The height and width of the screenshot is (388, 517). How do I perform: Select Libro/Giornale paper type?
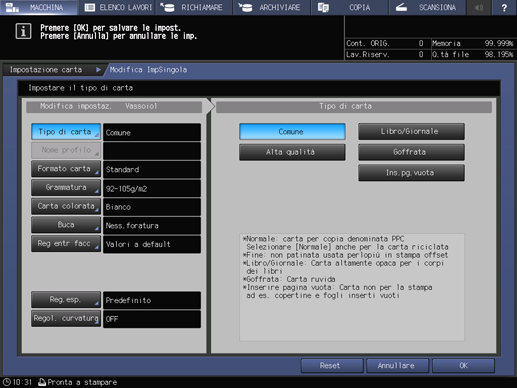click(x=411, y=132)
